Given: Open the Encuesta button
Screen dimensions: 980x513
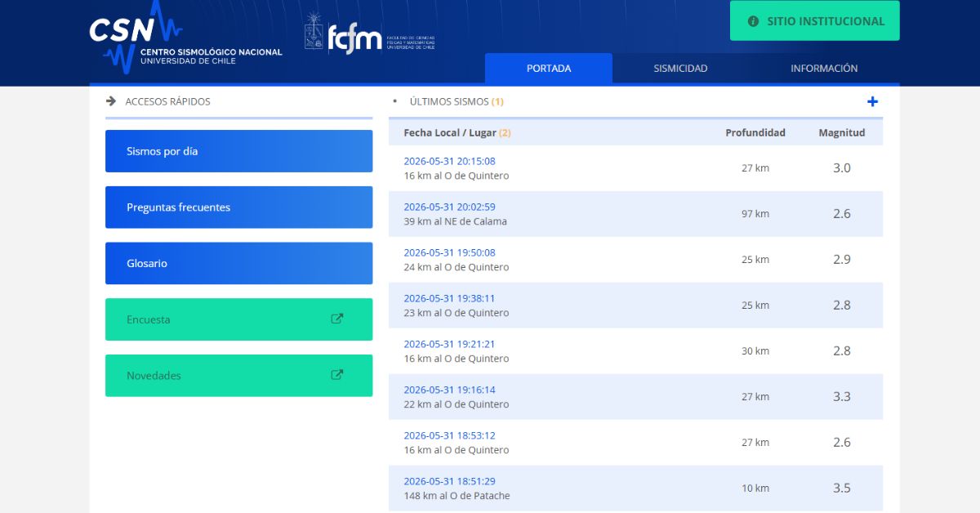Looking at the screenshot, I should [238, 319].
